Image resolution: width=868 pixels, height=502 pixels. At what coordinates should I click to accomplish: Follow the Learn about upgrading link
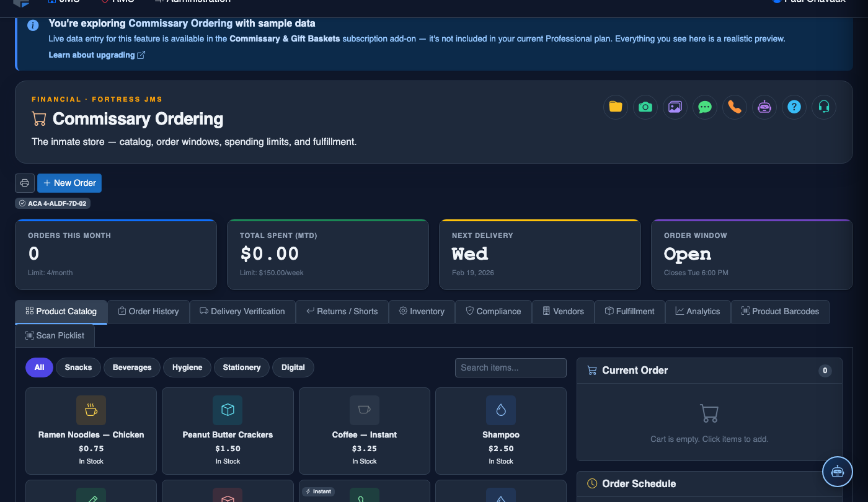97,55
